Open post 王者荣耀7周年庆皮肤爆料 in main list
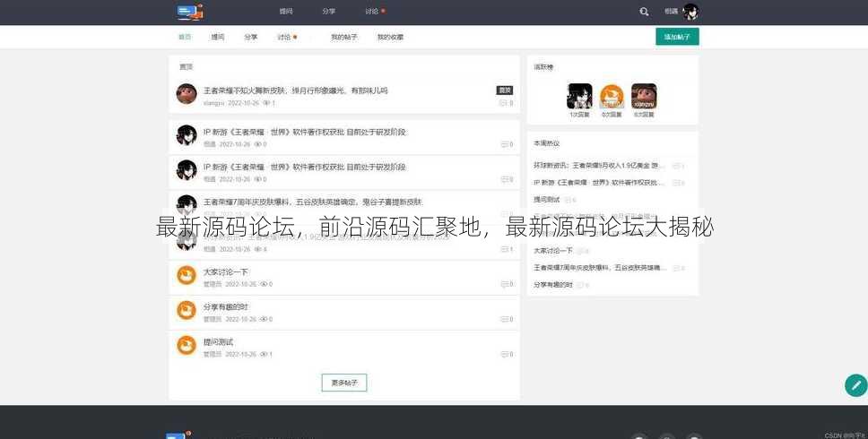 click(x=313, y=202)
